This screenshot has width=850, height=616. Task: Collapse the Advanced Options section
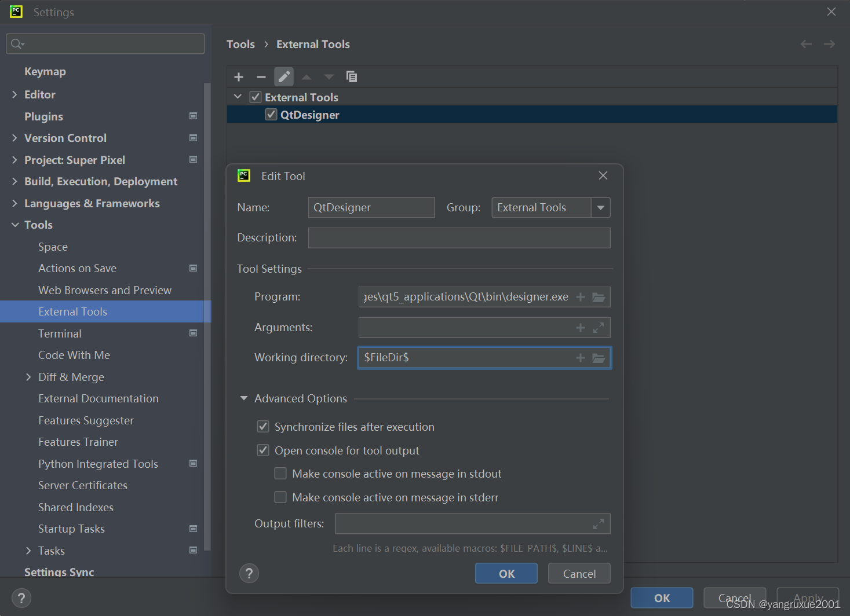244,398
